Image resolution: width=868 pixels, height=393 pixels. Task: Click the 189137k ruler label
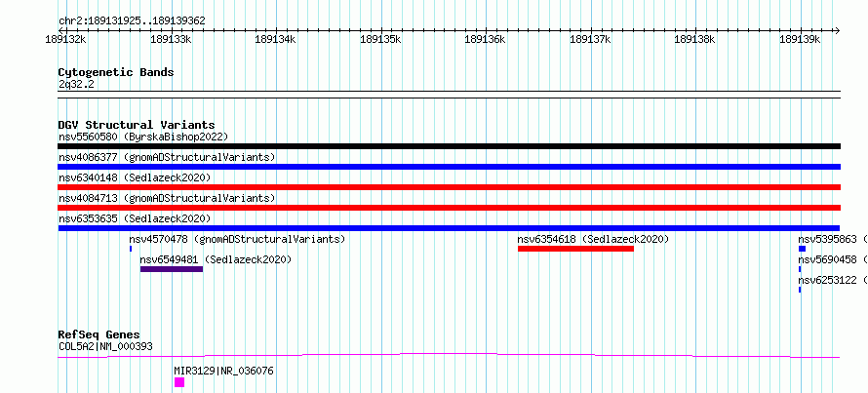(590, 39)
